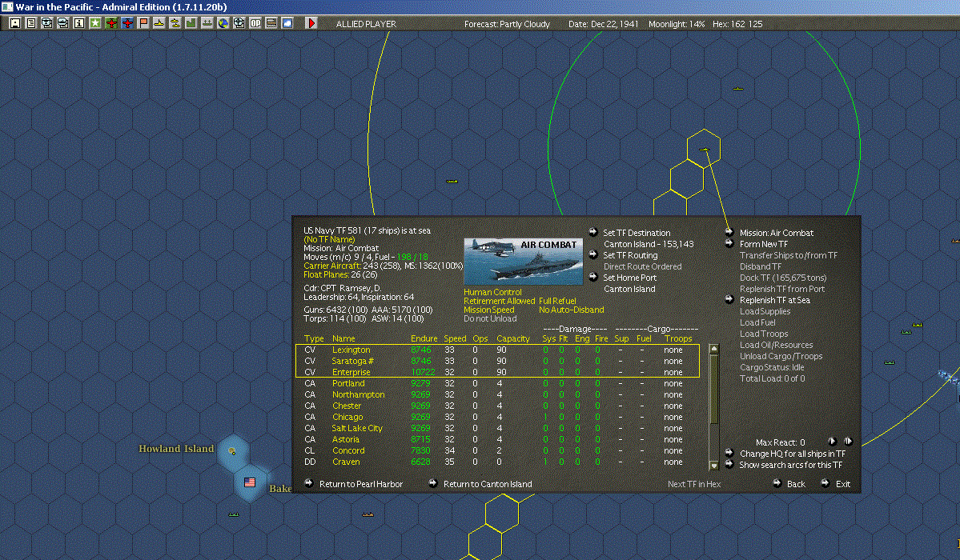Image resolution: width=960 pixels, height=560 pixels.
Task: Click the Back button
Action: [796, 484]
